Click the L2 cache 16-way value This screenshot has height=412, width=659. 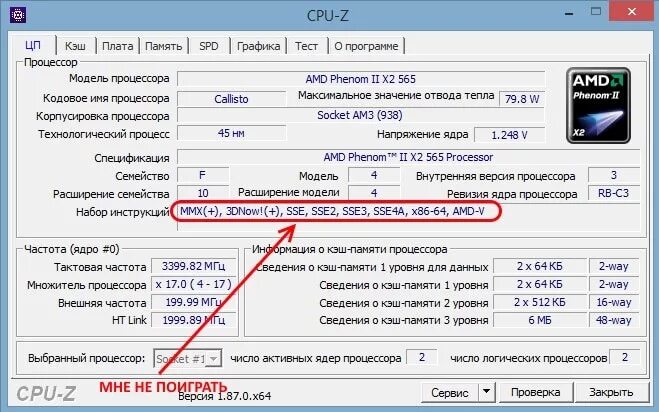[x=614, y=302]
